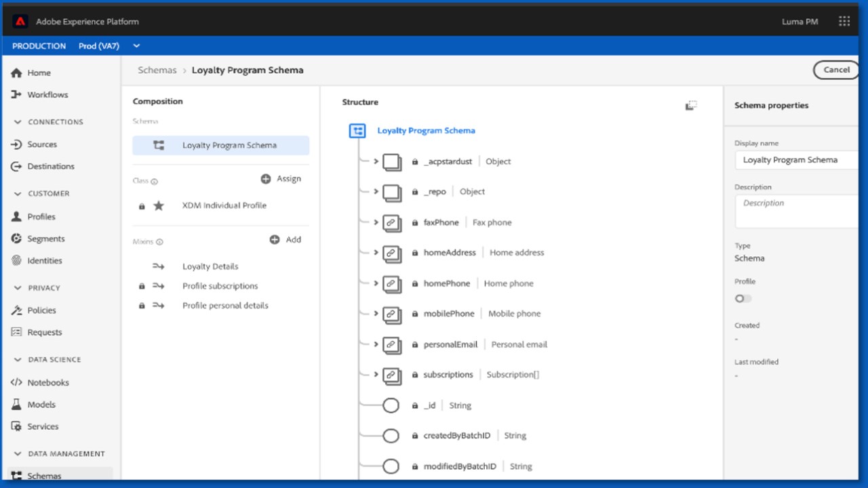Collapse the DATA SCIENCE sidebar section

point(18,360)
